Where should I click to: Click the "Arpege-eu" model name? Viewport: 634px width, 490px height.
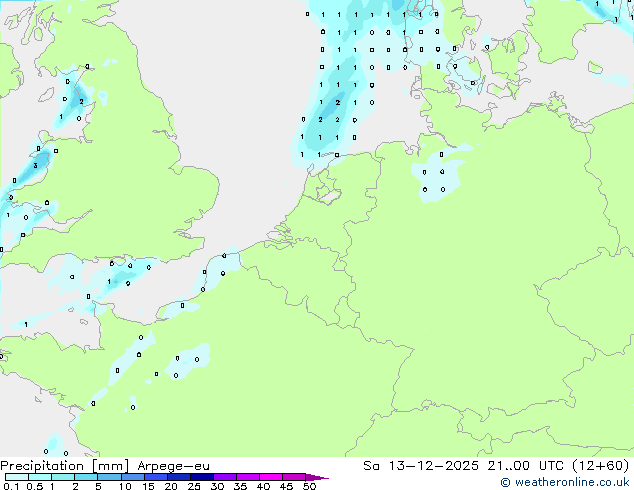pyautogui.click(x=173, y=467)
